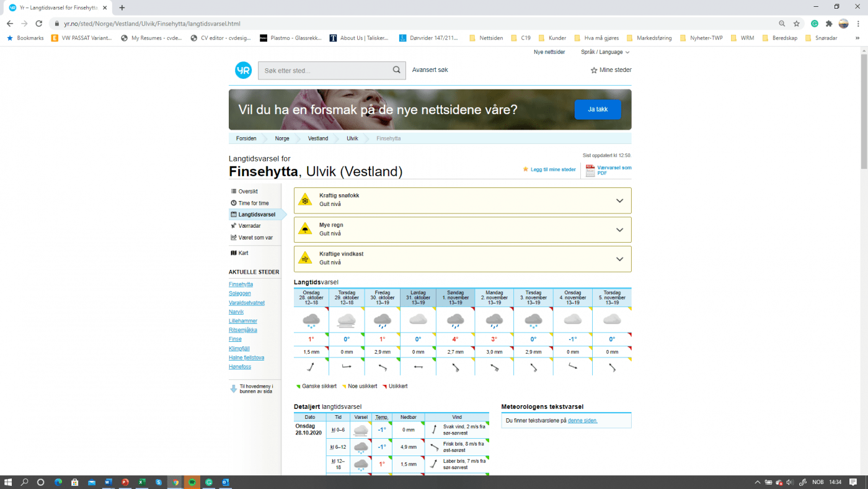Click the Ja takk button
This screenshot has width=868, height=489.
coord(598,109)
